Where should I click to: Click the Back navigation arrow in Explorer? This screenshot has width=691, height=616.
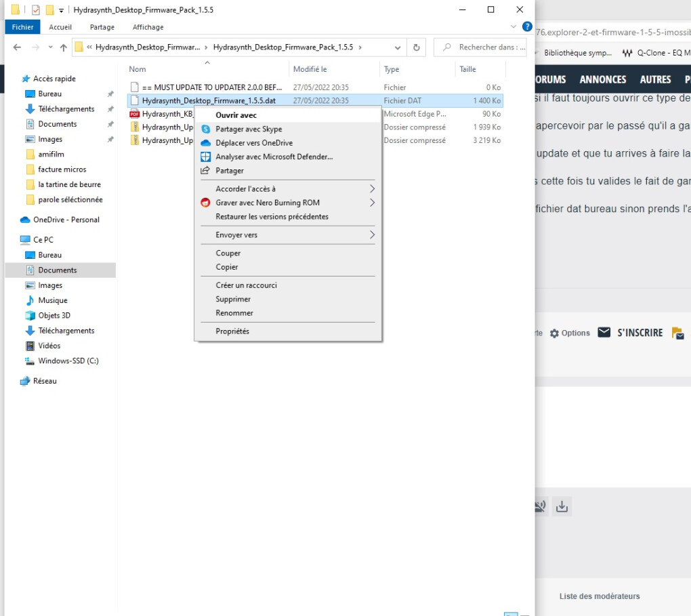(17, 47)
